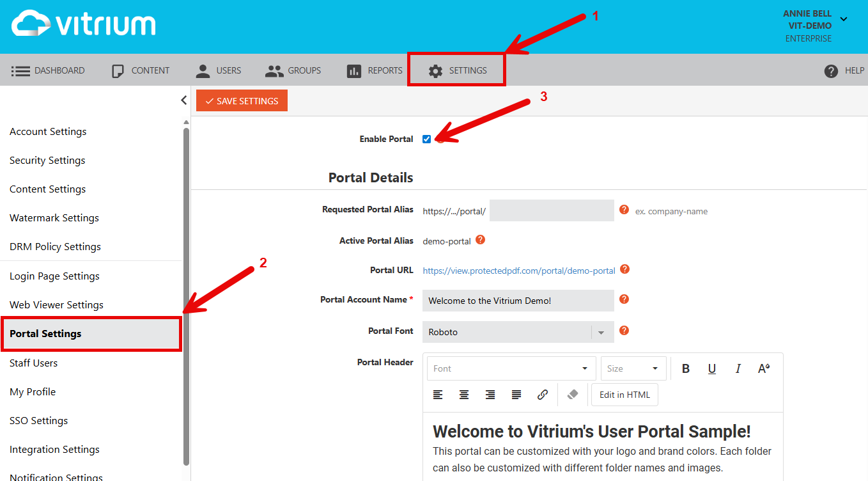868x481 pixels.
Task: Clear formatting with the eraser icon
Action: pos(573,395)
